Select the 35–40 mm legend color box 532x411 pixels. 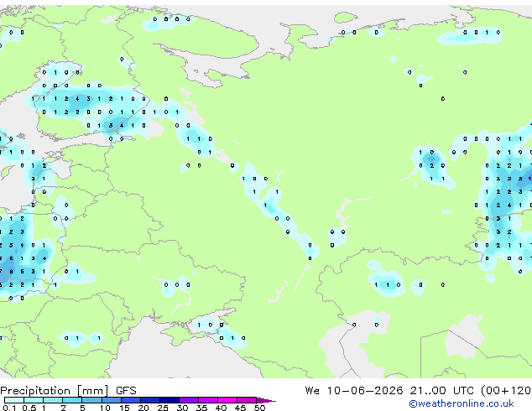coord(208,400)
